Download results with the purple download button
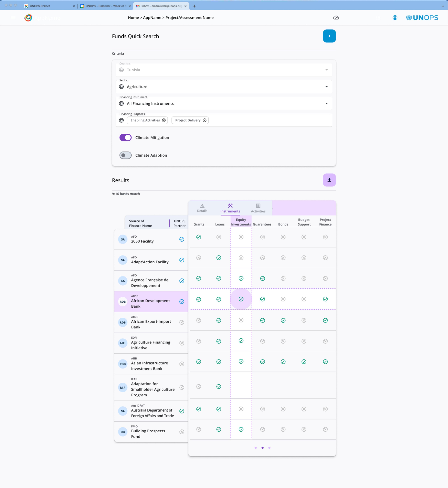This screenshot has width=448, height=488. (329, 180)
